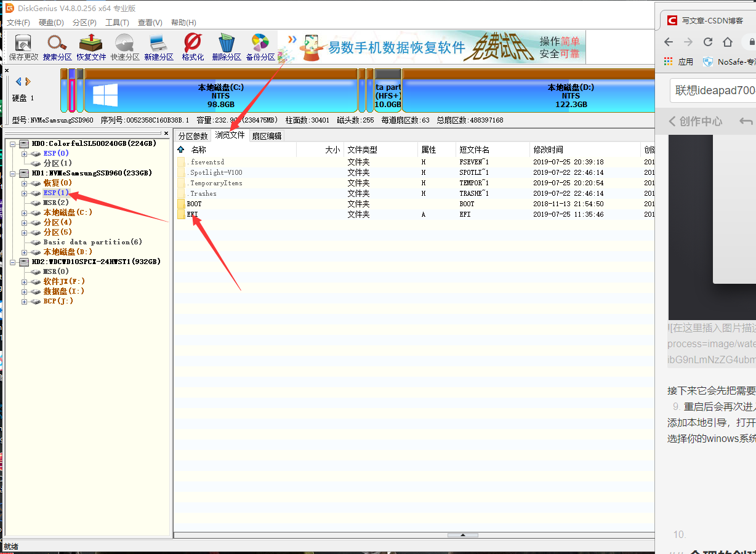Select the .fseventsd folder row
The height and width of the screenshot is (554, 756).
pos(414,162)
